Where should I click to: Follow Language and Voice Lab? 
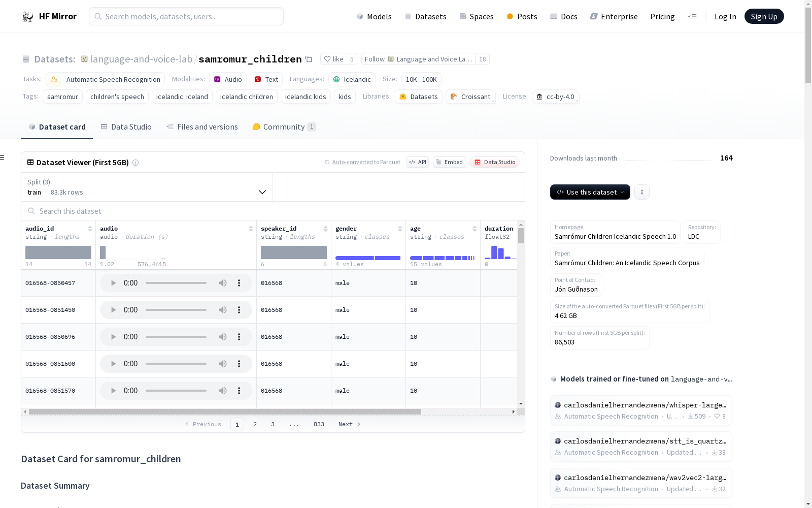point(419,59)
